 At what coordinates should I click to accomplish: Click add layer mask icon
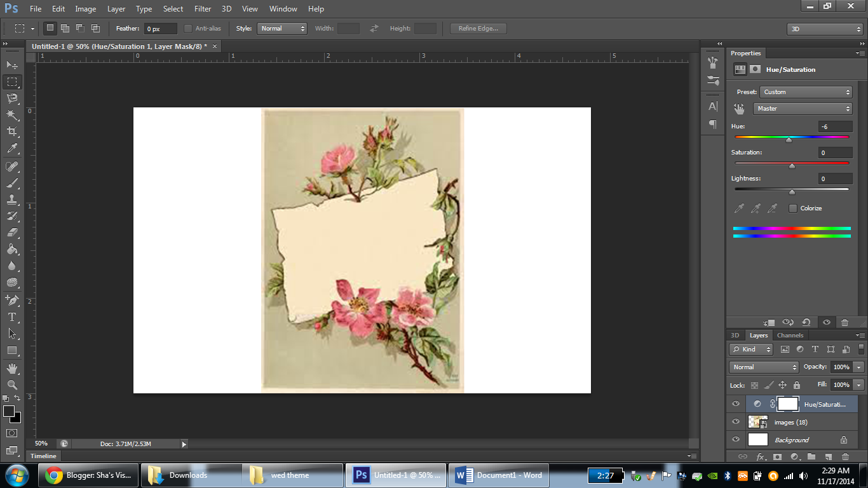coord(777,457)
